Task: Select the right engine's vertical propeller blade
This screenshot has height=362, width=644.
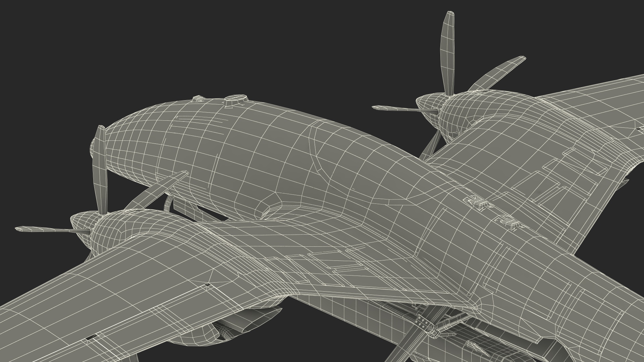Action: coord(447,50)
